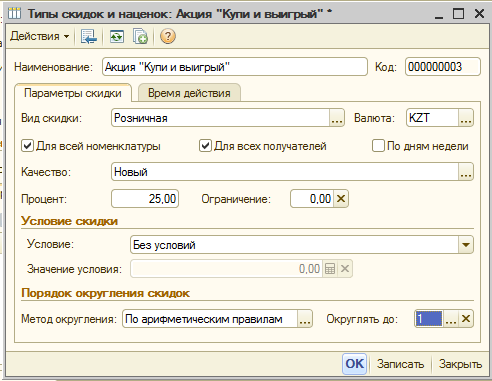Clear the Ограничение value with X
Screen dimensions: 492x381
coord(341,199)
